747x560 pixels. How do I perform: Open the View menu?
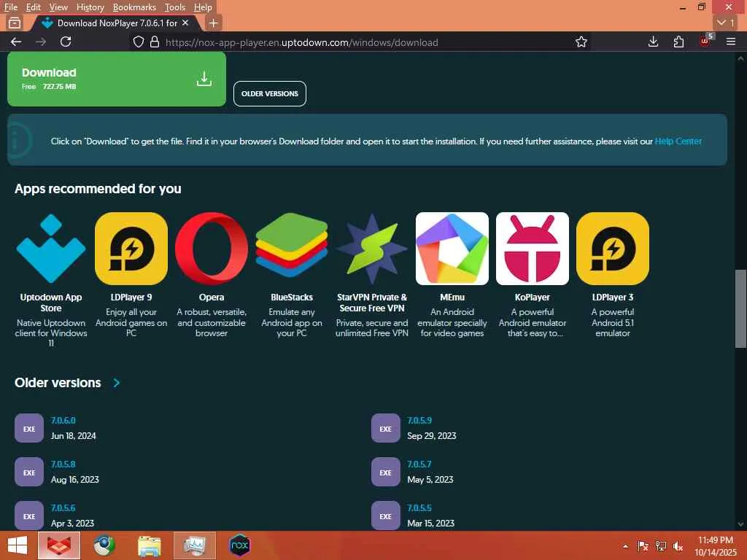[x=58, y=7]
